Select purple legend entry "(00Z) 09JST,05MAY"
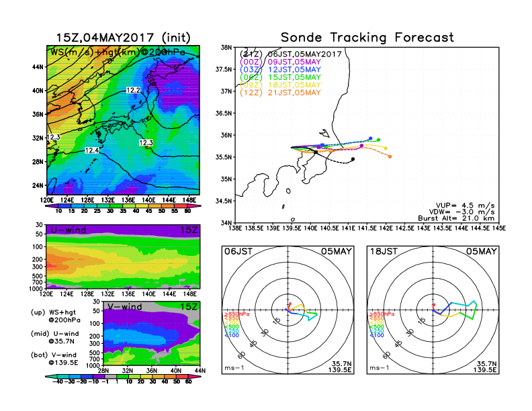This screenshot has height=411, width=532. 280,62
